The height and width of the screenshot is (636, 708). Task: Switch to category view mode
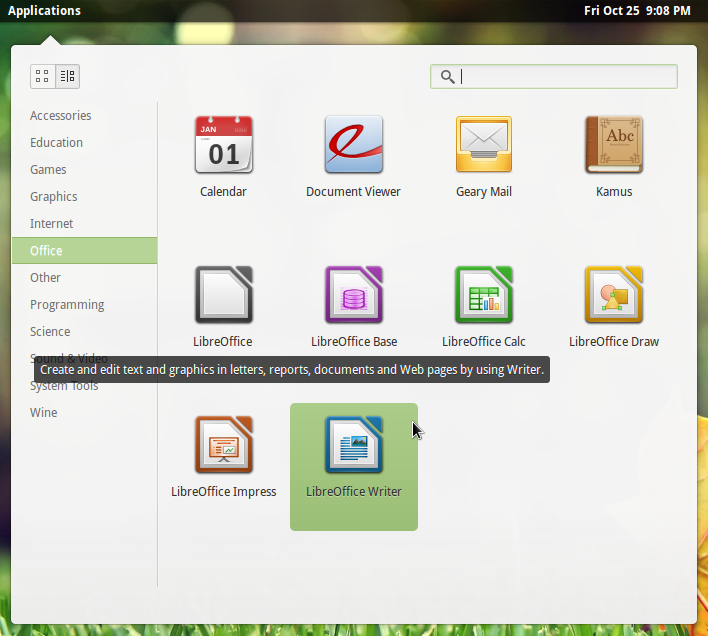[68, 76]
